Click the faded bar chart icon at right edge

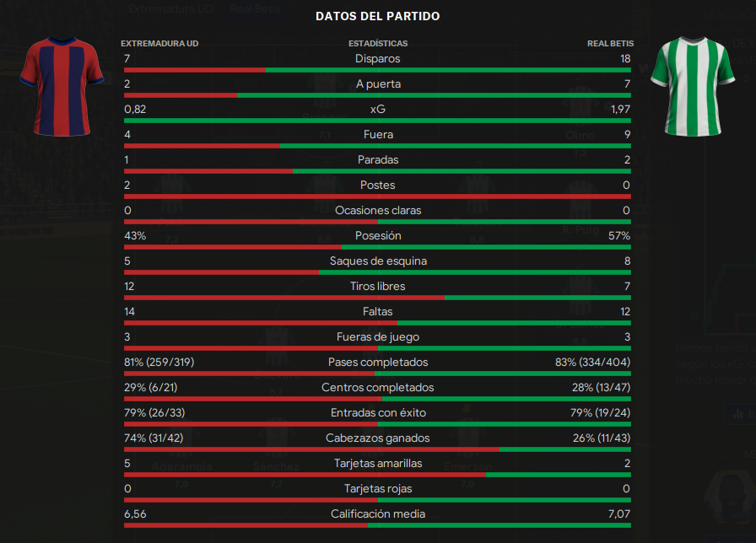737,414
